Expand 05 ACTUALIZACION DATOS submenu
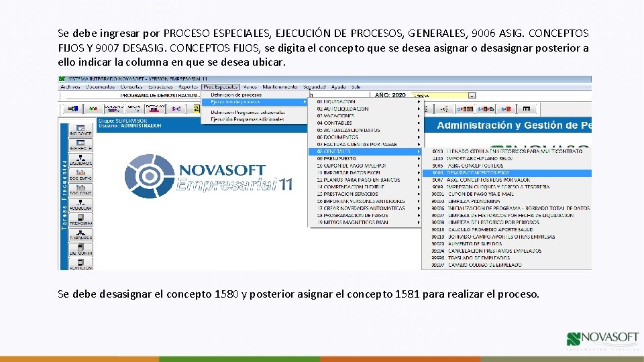This screenshot has height=362, width=644. tap(365, 130)
